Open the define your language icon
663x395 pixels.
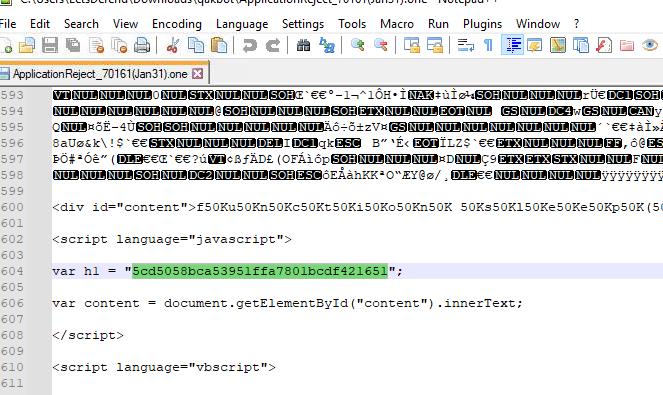[535, 45]
